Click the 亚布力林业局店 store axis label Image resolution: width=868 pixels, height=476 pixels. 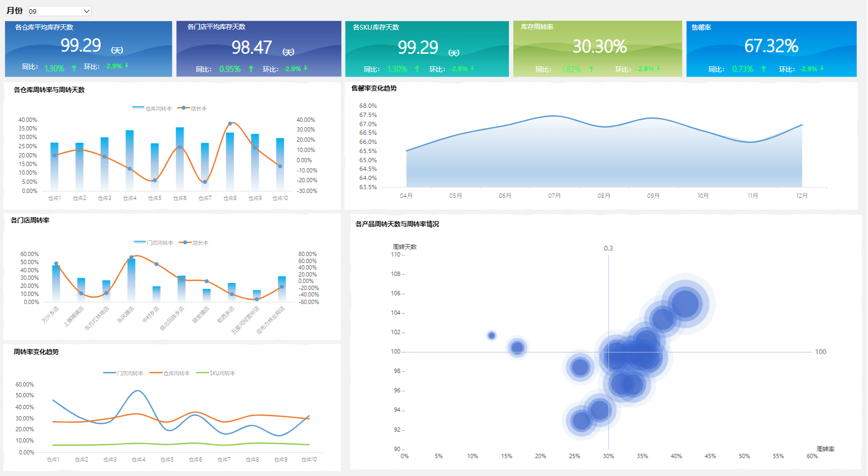pyautogui.click(x=270, y=320)
